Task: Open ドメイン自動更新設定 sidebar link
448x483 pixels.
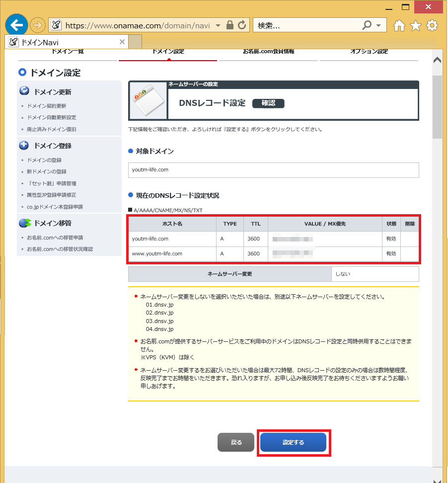Action: click(52, 117)
